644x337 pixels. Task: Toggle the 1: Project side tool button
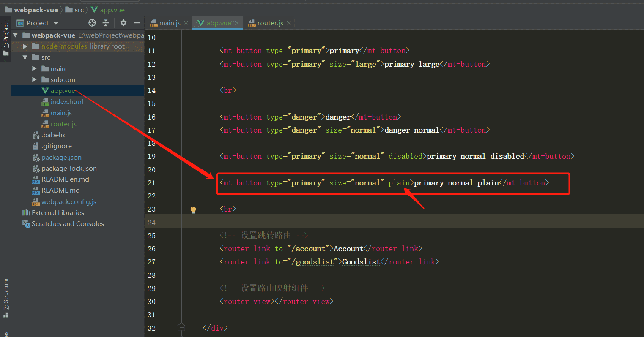[x=5, y=39]
